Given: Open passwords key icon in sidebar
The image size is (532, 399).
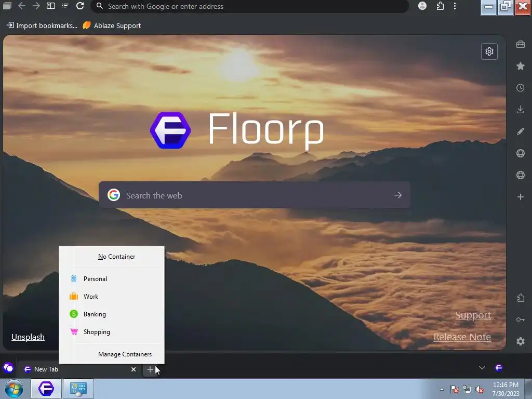Looking at the screenshot, I should [521, 320].
